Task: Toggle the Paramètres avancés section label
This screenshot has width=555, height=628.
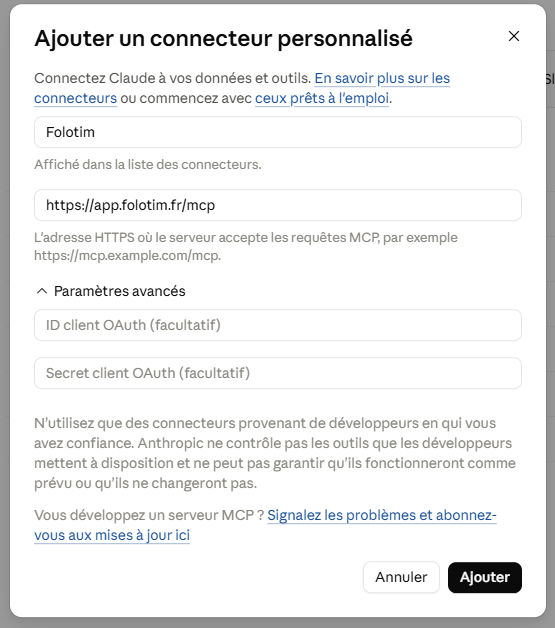Action: 119,291
